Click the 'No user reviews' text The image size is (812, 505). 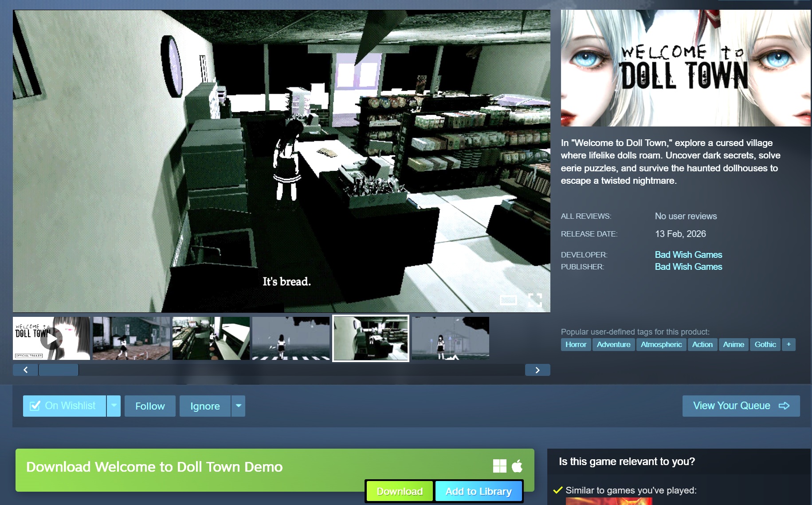click(686, 216)
